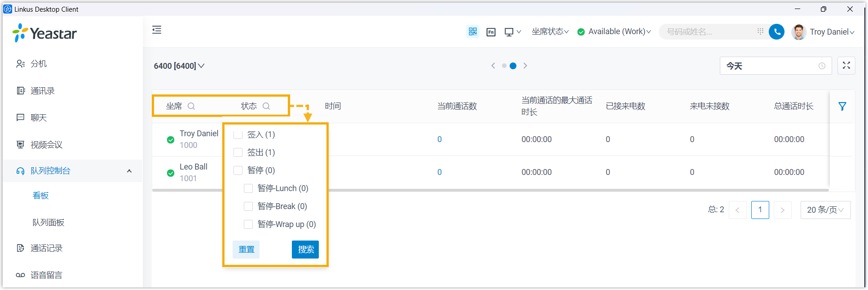
Task: Click the search icon beside 坐席 column
Action: coord(191,106)
